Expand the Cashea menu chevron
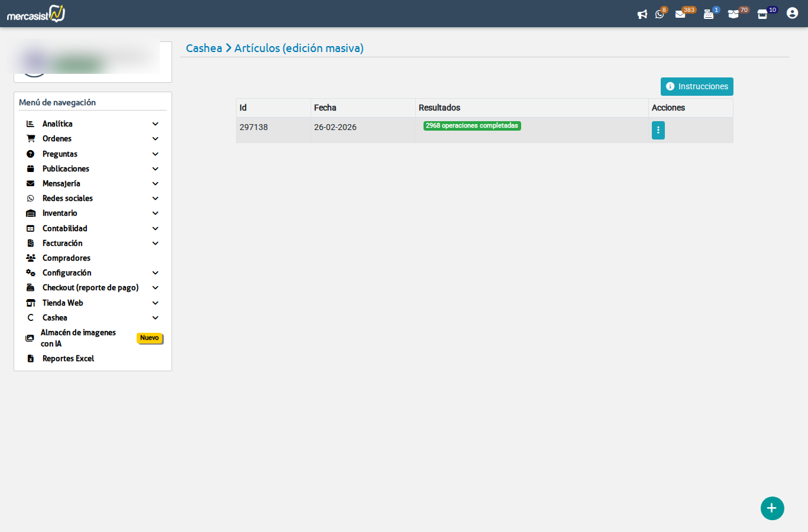 point(155,318)
